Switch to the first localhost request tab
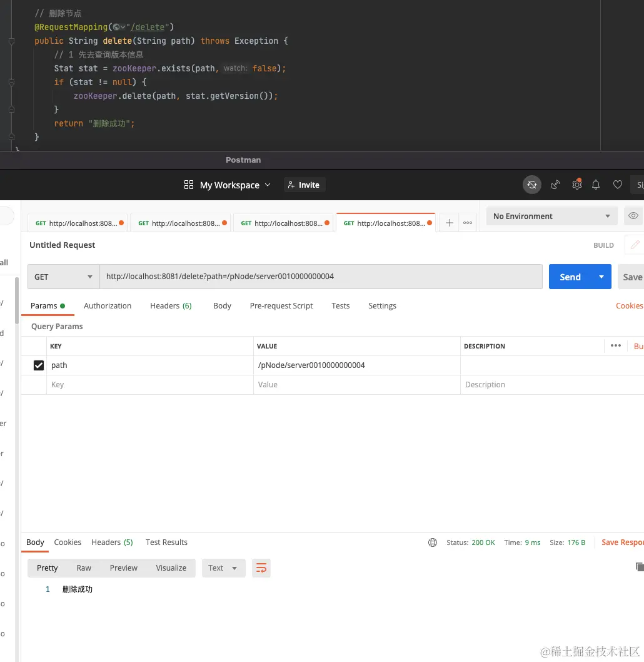The width and height of the screenshot is (644, 662). 77,223
